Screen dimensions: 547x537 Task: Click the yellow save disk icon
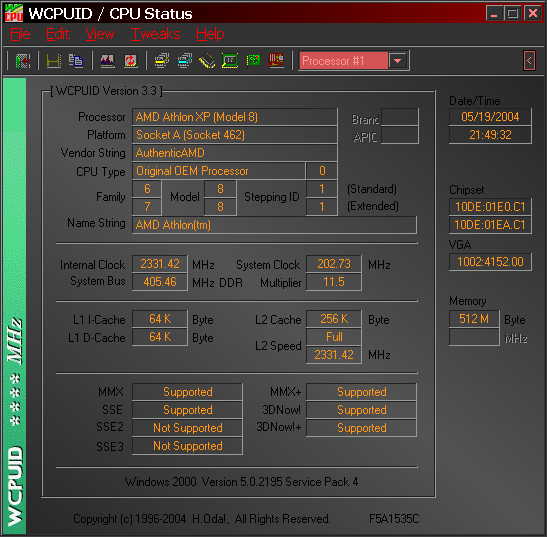point(54,61)
